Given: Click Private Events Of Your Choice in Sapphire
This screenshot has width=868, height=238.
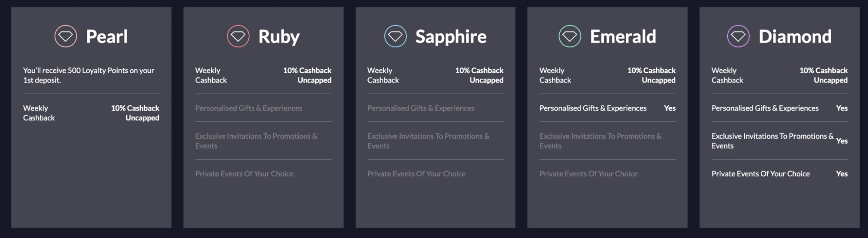Looking at the screenshot, I should click(416, 173).
